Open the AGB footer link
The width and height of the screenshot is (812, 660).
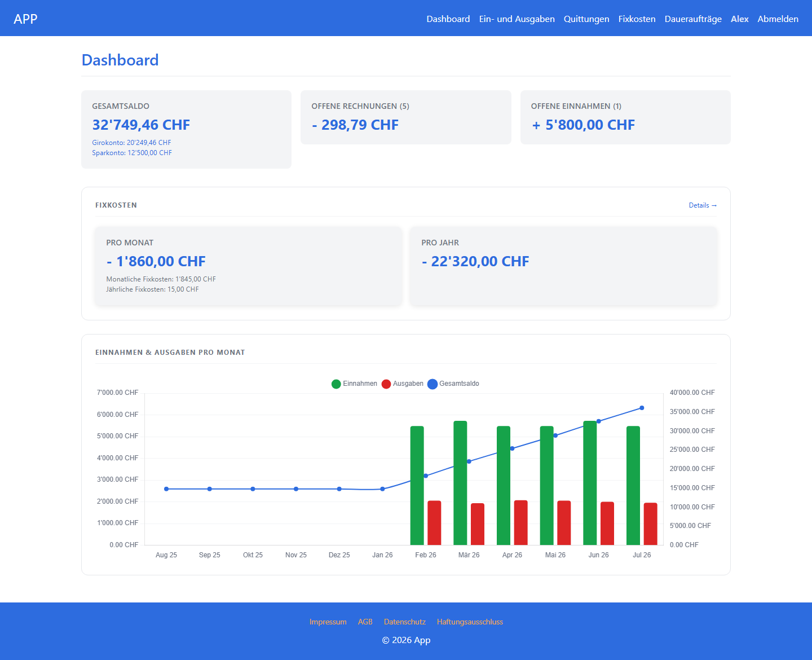tap(365, 622)
